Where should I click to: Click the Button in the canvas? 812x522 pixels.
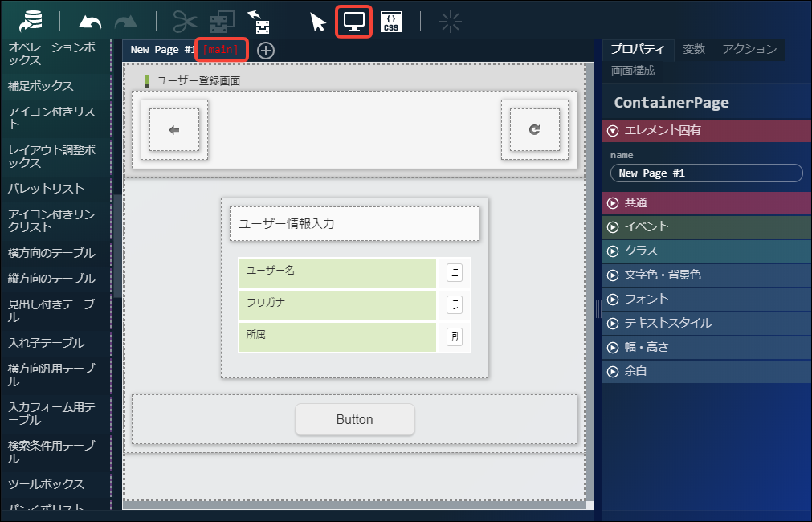pos(355,419)
